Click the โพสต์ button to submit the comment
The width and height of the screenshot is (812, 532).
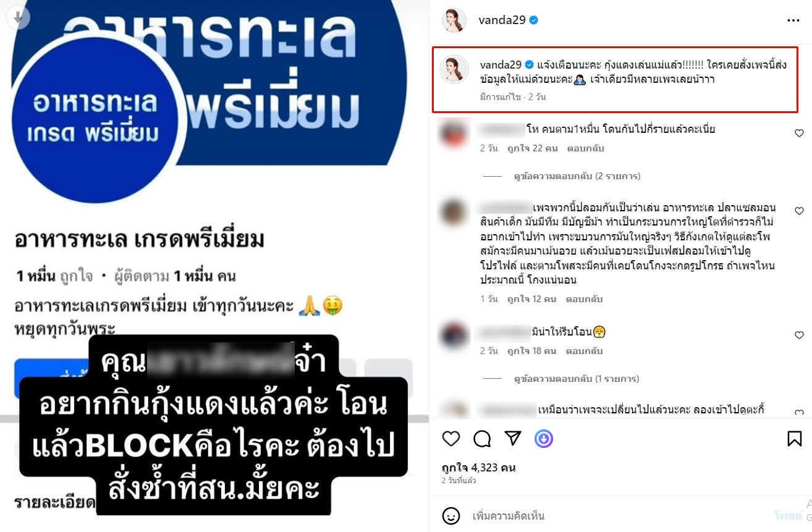point(788,515)
